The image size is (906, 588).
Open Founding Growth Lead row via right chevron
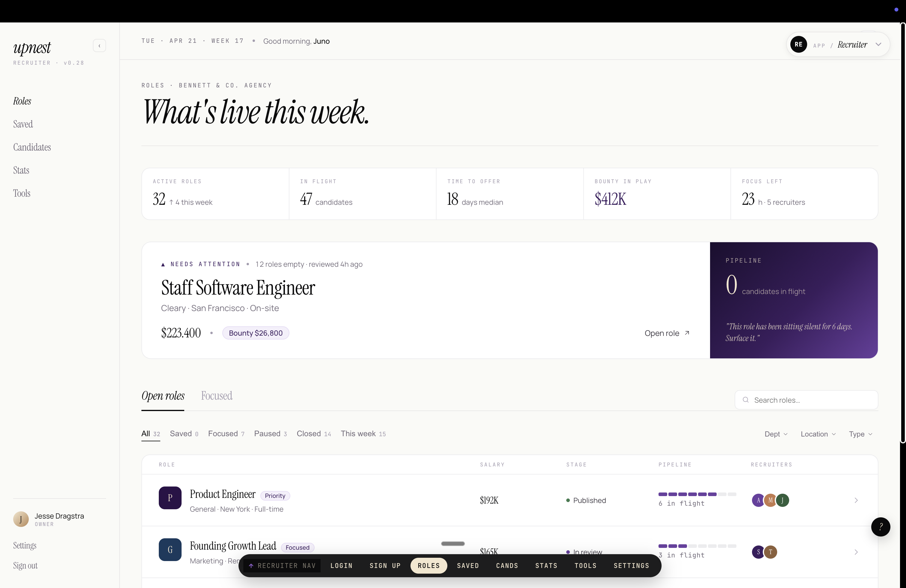click(x=856, y=552)
